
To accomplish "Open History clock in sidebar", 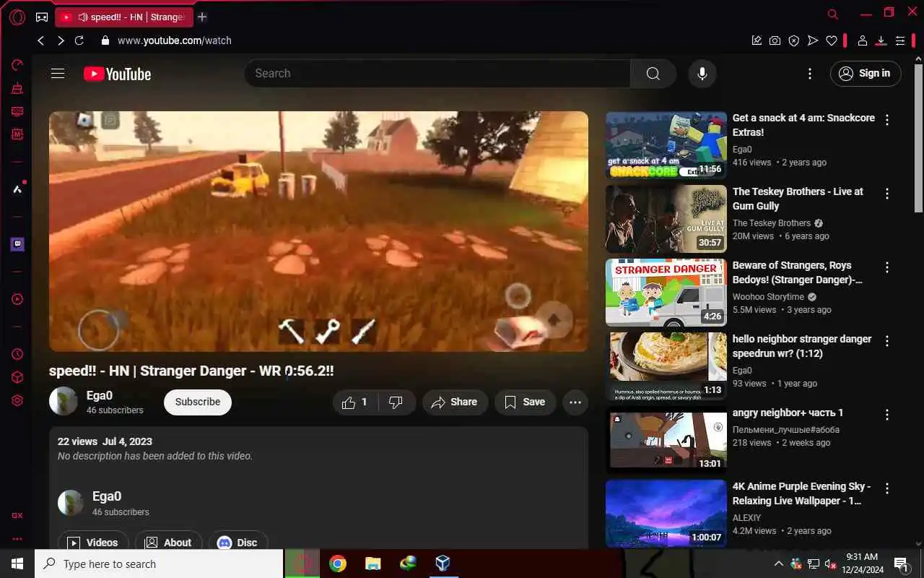I will [17, 354].
